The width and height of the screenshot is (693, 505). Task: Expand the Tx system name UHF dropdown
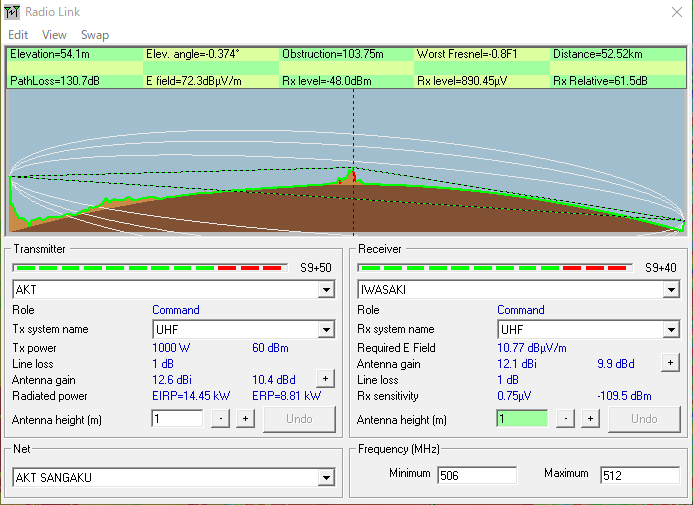pos(326,330)
